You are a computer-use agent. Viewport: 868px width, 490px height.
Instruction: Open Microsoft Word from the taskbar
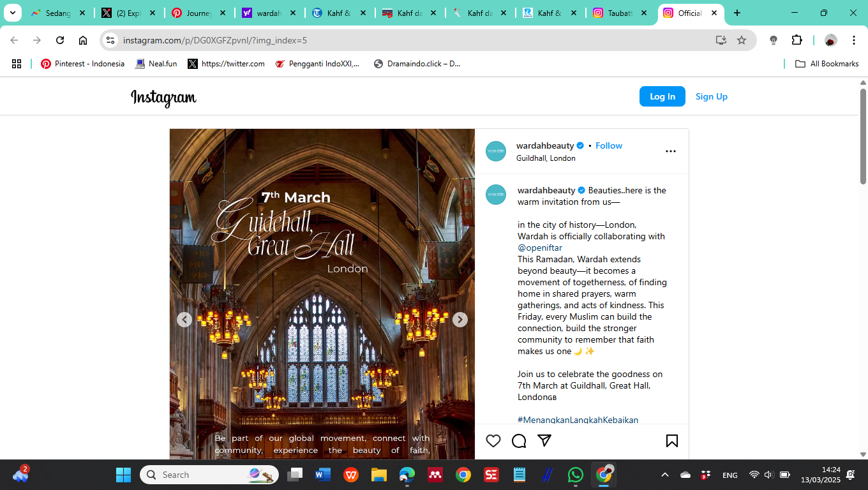click(x=323, y=475)
